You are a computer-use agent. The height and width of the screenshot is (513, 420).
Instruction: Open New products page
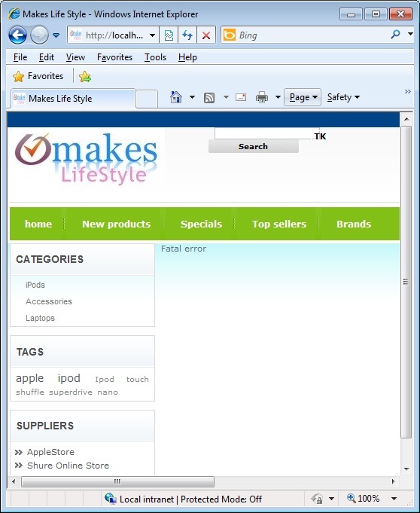(117, 224)
